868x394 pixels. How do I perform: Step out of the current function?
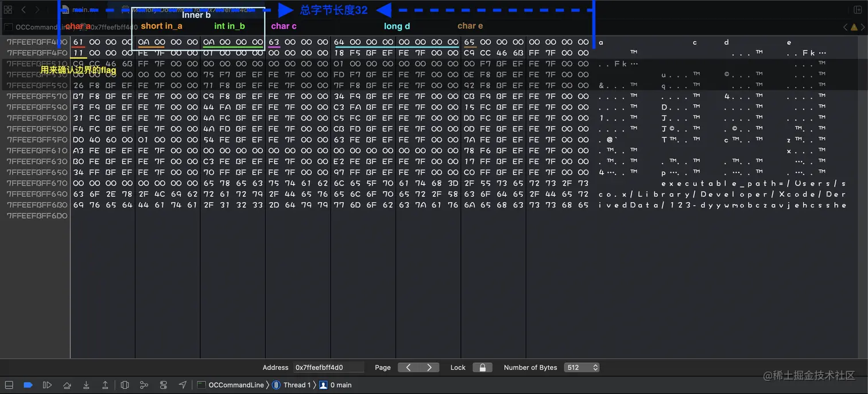click(x=105, y=385)
